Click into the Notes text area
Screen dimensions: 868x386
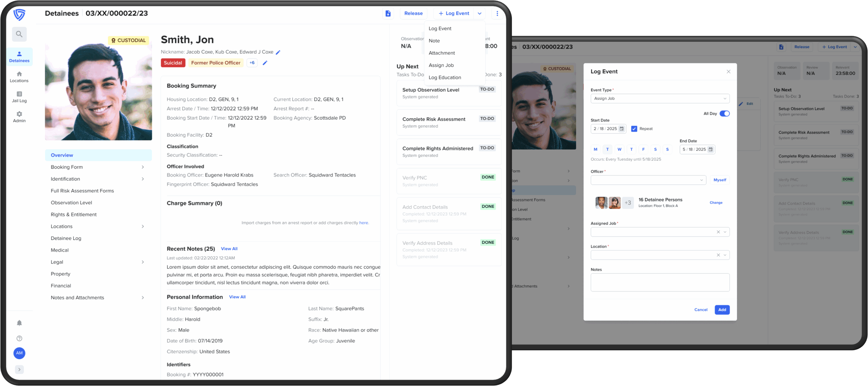(x=660, y=283)
